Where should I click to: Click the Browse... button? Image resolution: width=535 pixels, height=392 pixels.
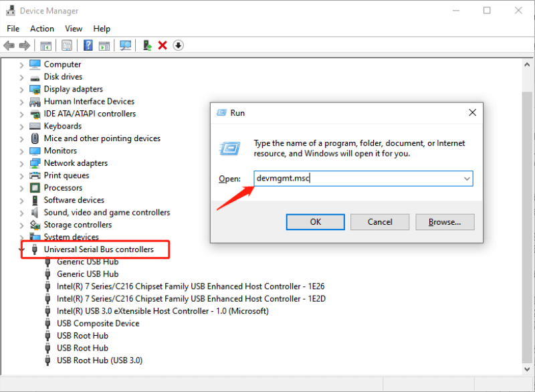(445, 222)
